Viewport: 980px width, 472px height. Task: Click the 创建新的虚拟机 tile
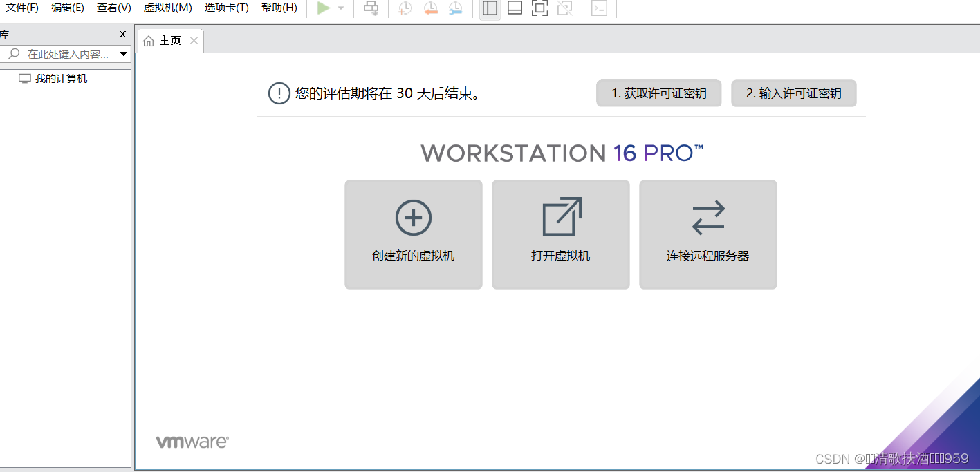pyautogui.click(x=414, y=234)
